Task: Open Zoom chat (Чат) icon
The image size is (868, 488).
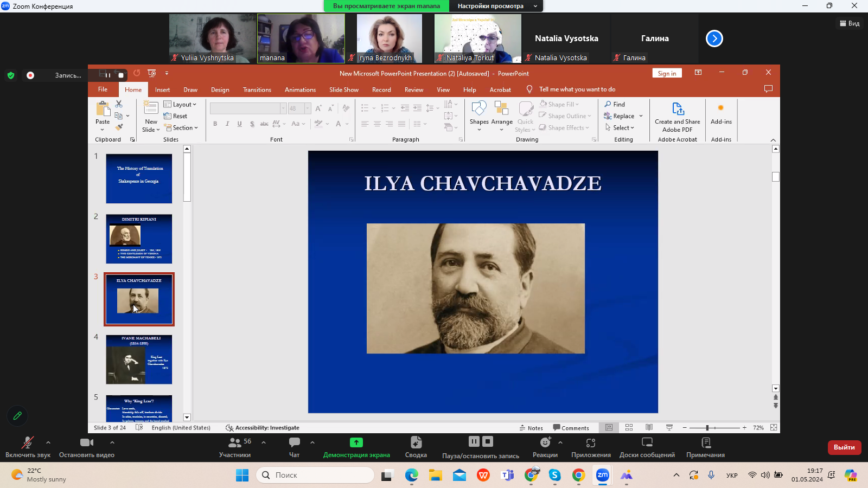Action: coord(294,442)
